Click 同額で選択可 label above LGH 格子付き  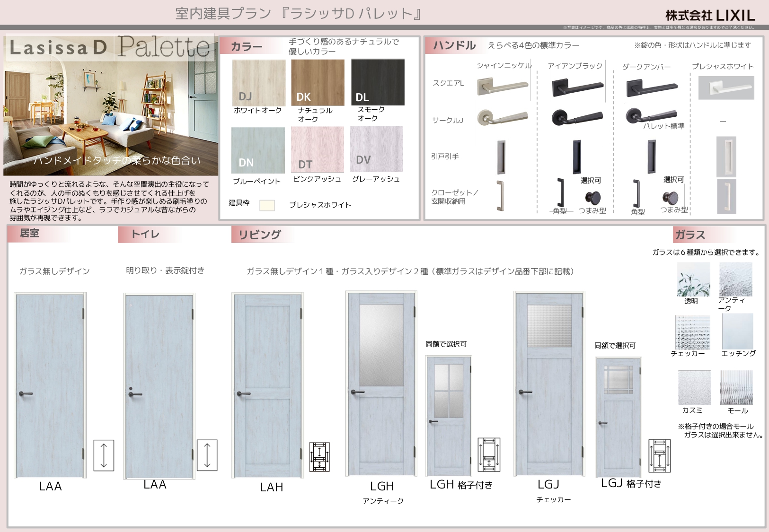pos(446,344)
